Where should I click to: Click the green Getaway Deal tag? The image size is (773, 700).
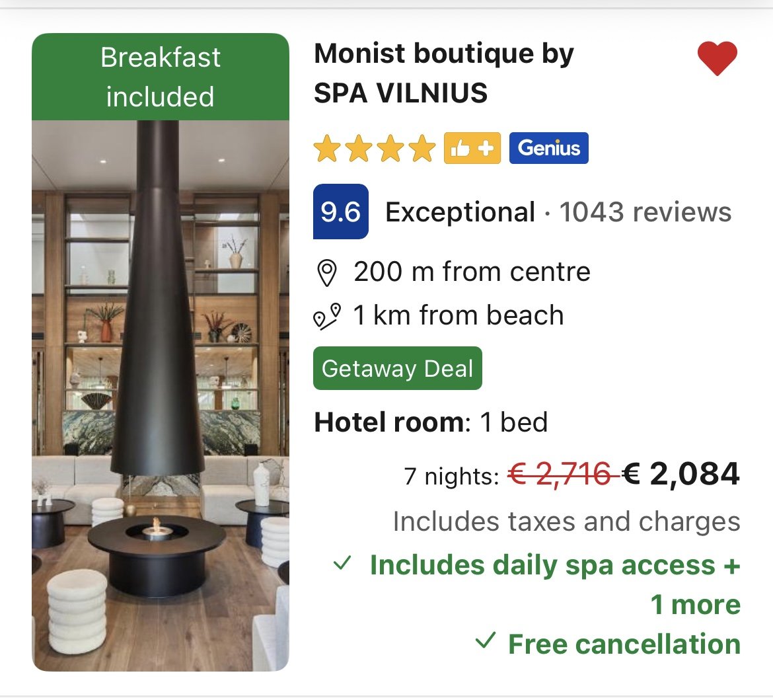pos(398,368)
